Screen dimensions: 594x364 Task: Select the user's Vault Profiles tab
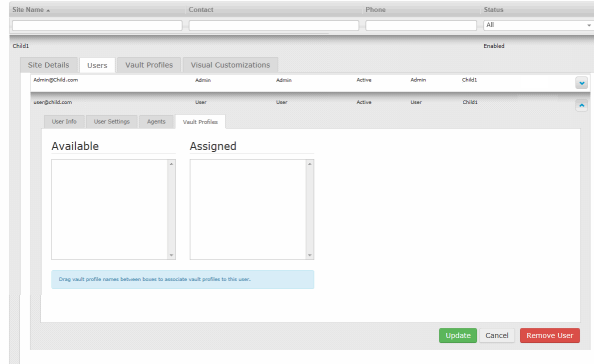coord(200,122)
